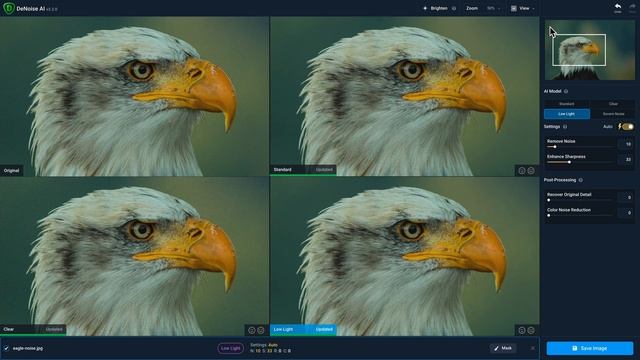Adjust the Recover Original Detail slider
Image resolution: width=640 pixels, height=360 pixels.
tap(549, 200)
